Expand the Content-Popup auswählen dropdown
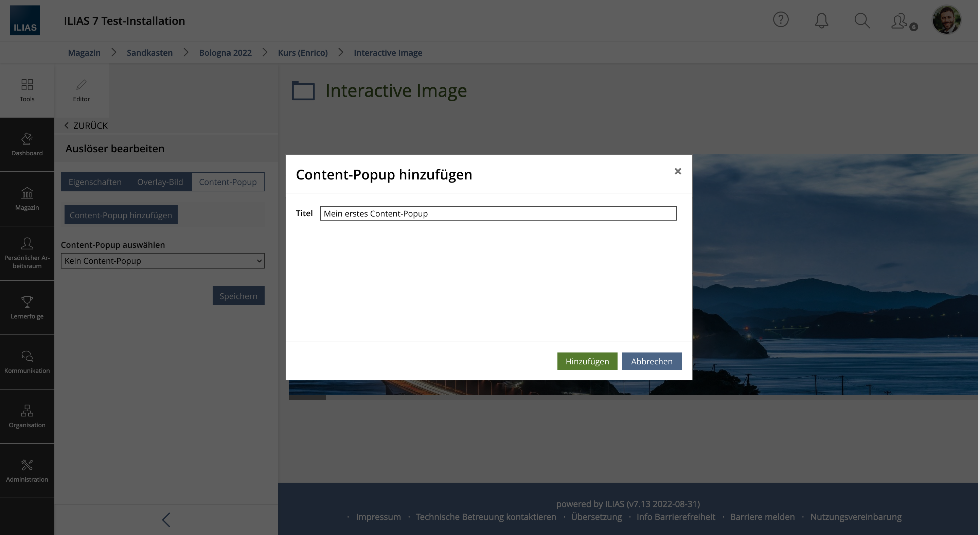This screenshot has width=980, height=535. click(x=162, y=261)
